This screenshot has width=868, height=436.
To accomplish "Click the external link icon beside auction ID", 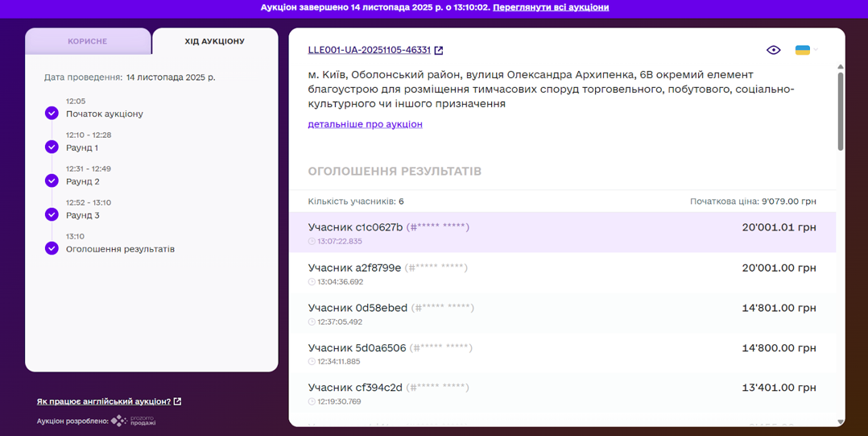I will [x=439, y=50].
